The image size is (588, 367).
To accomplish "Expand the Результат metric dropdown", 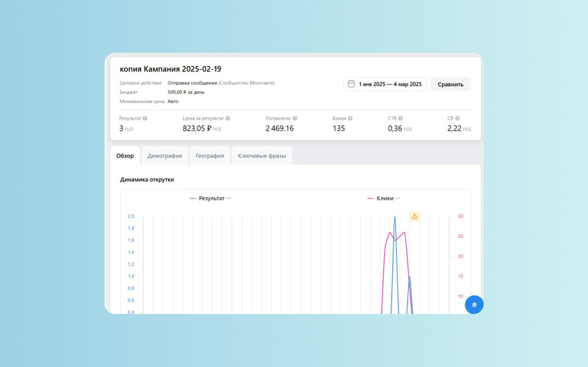I will tap(229, 198).
